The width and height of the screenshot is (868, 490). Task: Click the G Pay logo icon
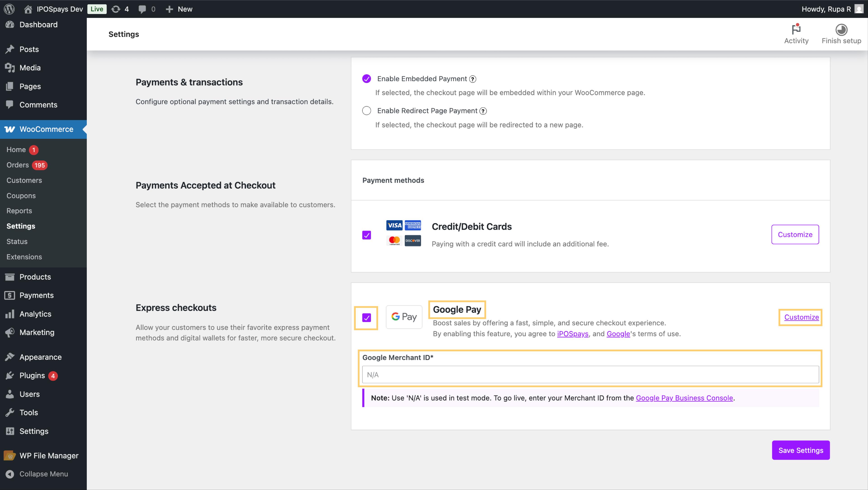tap(404, 317)
